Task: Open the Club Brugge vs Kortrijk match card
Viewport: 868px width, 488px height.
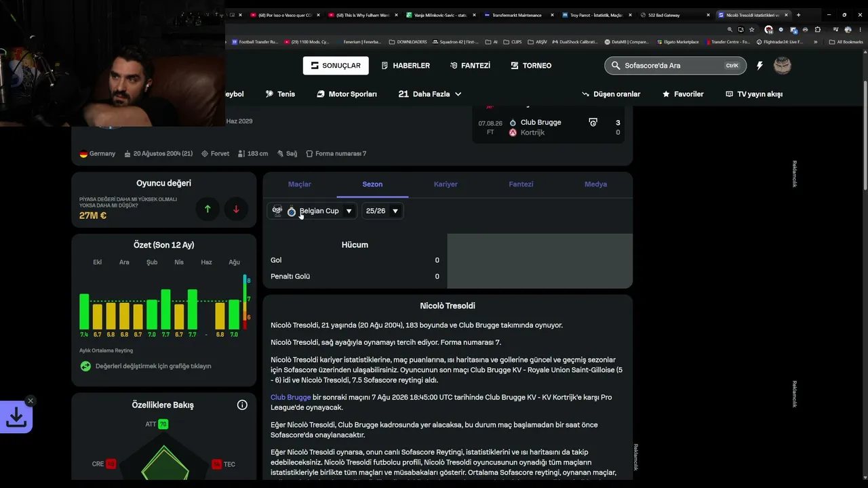Action: click(549, 127)
